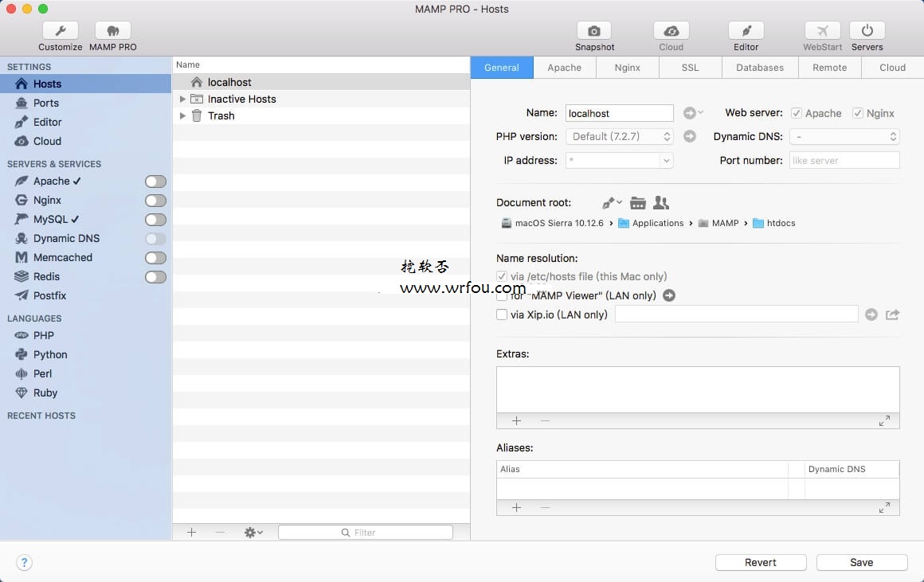Switch to the Nginx tab
The height and width of the screenshot is (582, 924).
[x=628, y=68]
